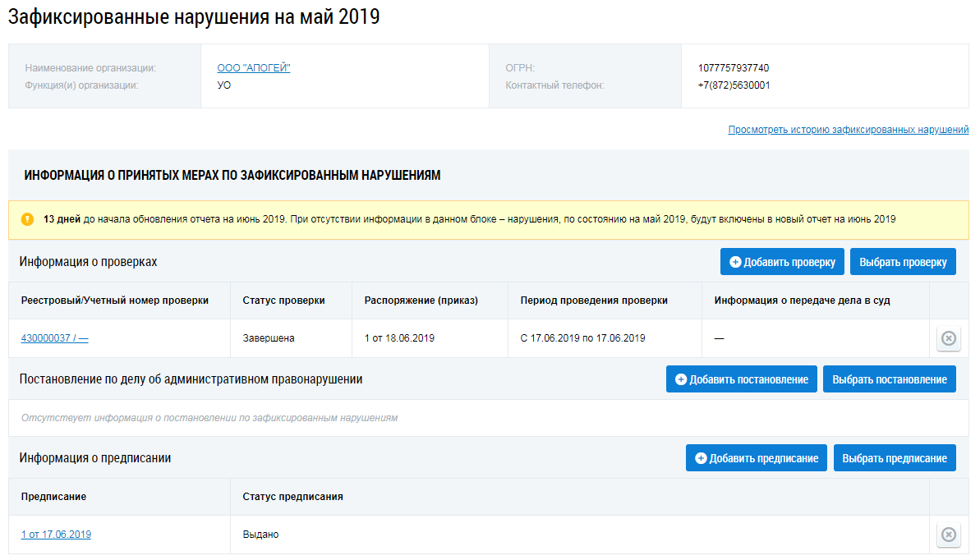Choose Выбрать предписание
This screenshot has height=560, width=980.
point(895,458)
